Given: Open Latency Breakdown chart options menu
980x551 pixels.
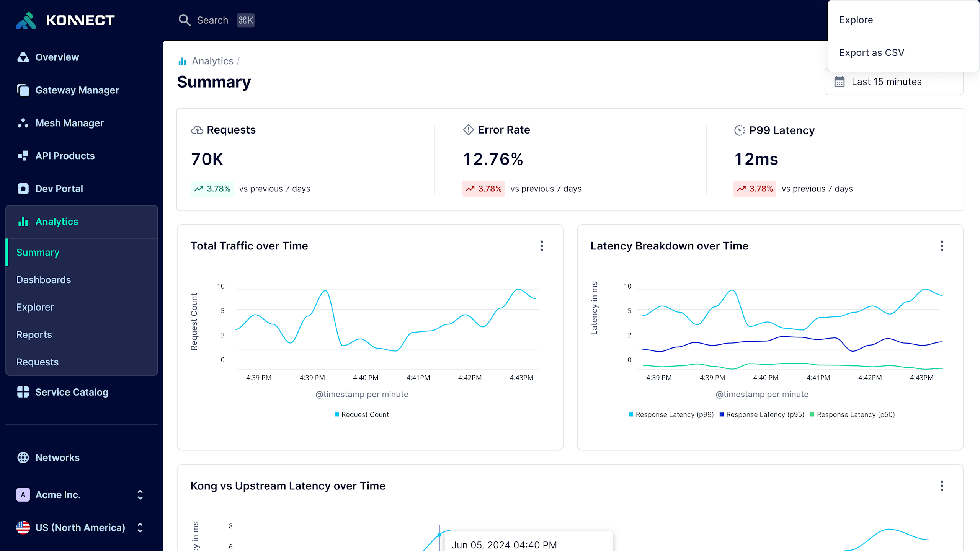Looking at the screenshot, I should [x=942, y=246].
